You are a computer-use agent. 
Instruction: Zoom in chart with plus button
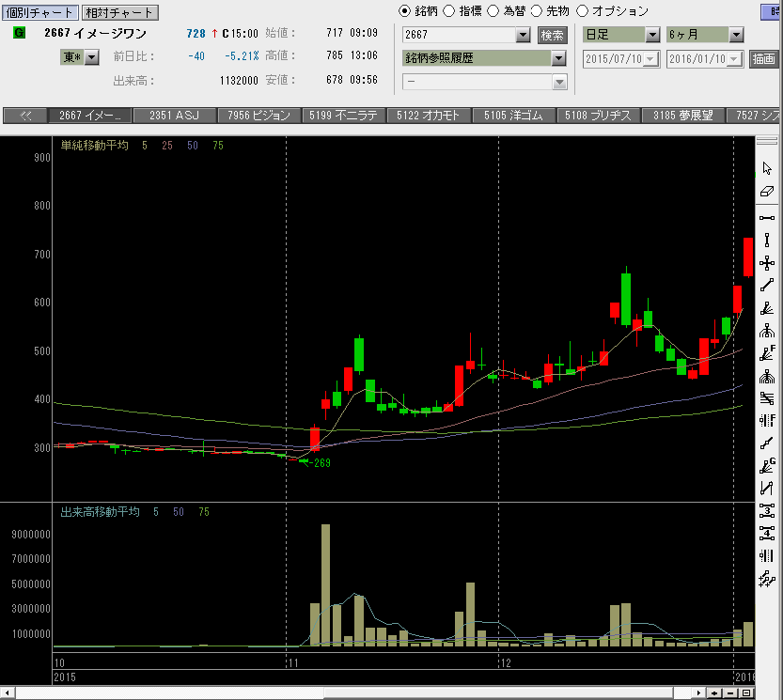[x=714, y=693]
